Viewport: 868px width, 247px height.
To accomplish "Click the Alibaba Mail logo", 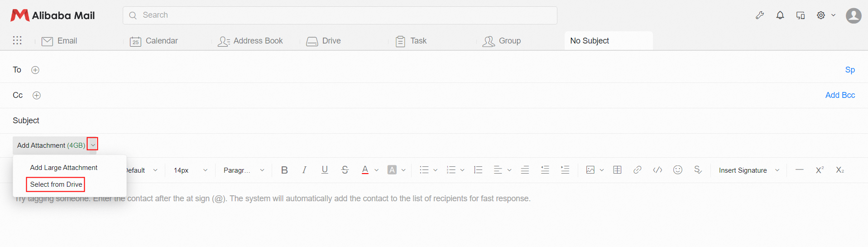I will (x=53, y=15).
